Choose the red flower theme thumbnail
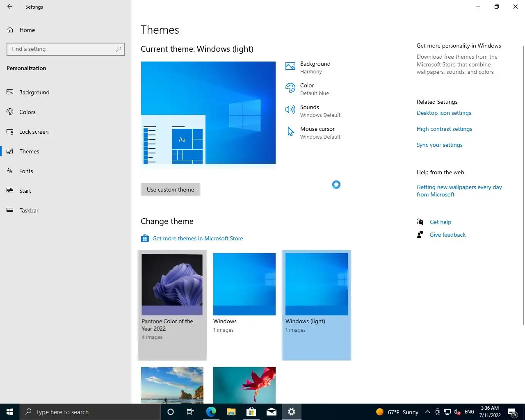The image size is (525, 420). point(244,385)
